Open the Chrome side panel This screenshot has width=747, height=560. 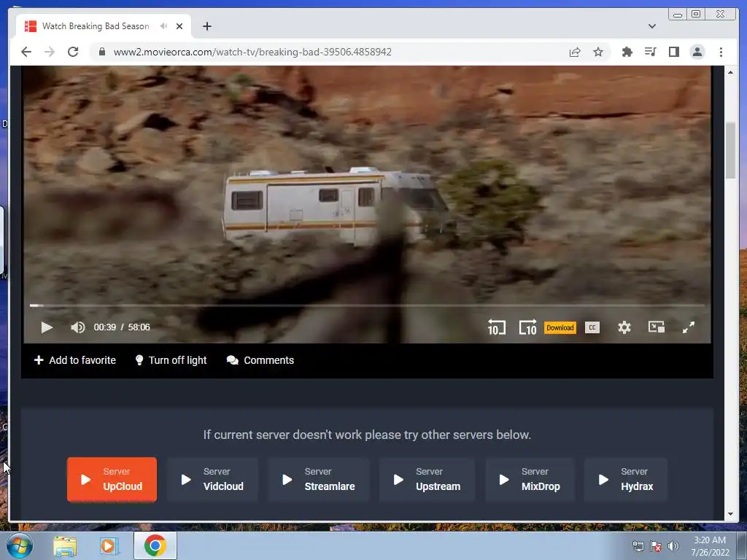(x=673, y=52)
